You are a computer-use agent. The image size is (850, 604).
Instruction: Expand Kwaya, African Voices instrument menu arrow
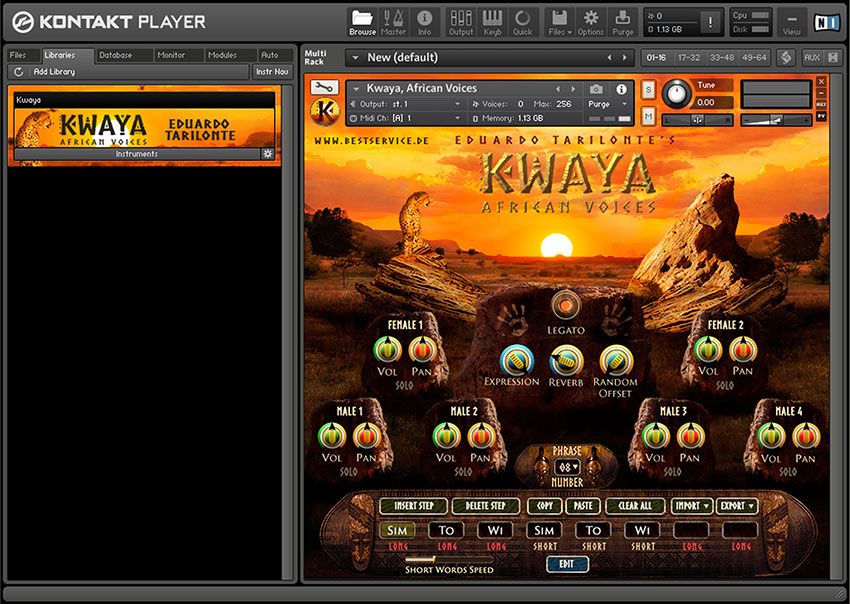(356, 88)
